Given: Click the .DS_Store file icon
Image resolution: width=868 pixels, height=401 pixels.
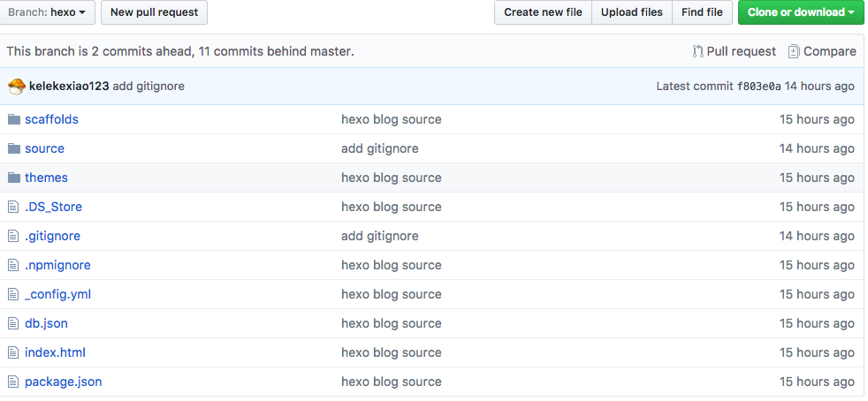Looking at the screenshot, I should 13,207.
